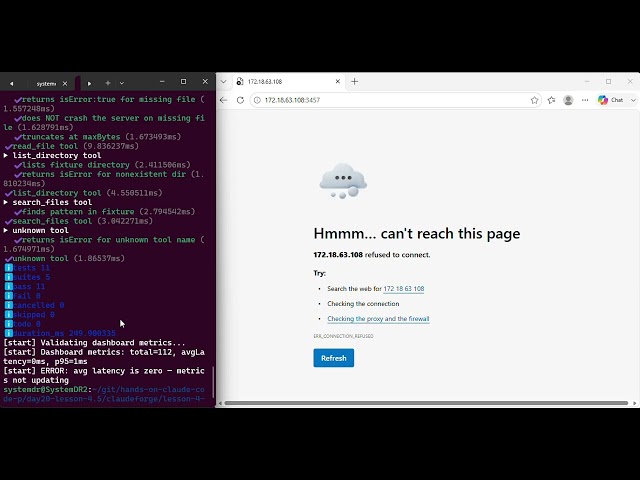Click the blue Refresh button
The image size is (640, 480).
pos(333,358)
